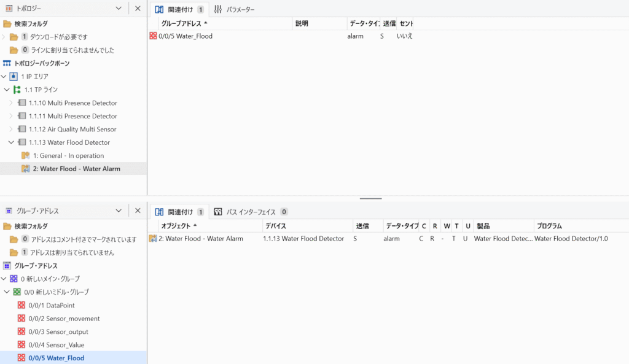The height and width of the screenshot is (364, 629).
Task: Click the '製品' column header
Action: [x=504, y=226]
